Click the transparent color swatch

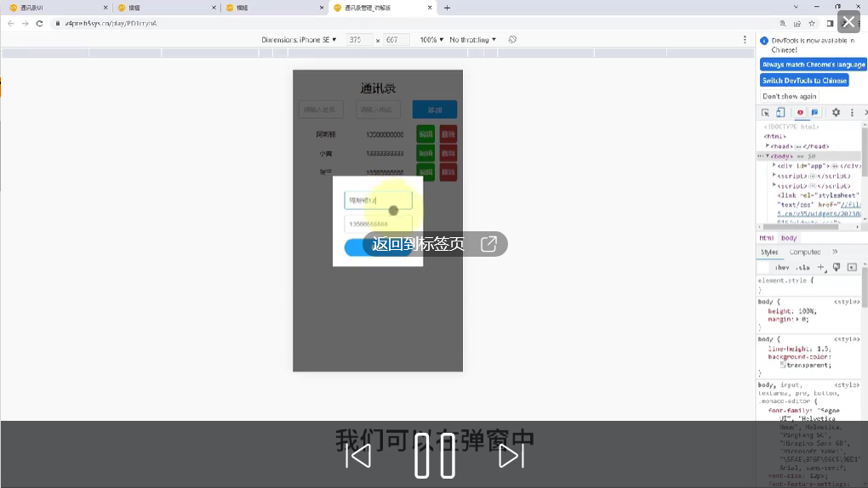pyautogui.click(x=783, y=365)
